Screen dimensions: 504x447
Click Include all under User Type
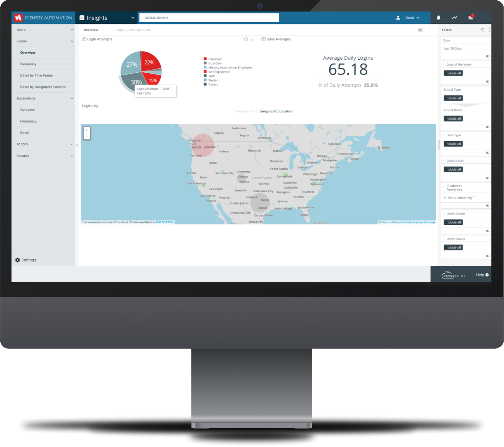coord(453,144)
